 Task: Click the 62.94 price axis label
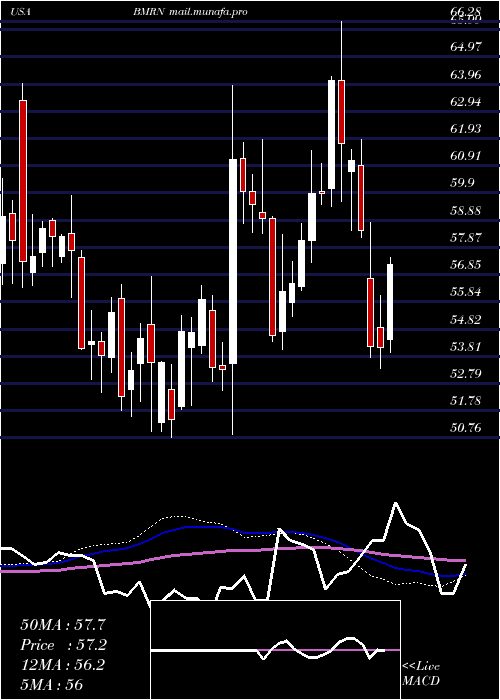tap(466, 101)
